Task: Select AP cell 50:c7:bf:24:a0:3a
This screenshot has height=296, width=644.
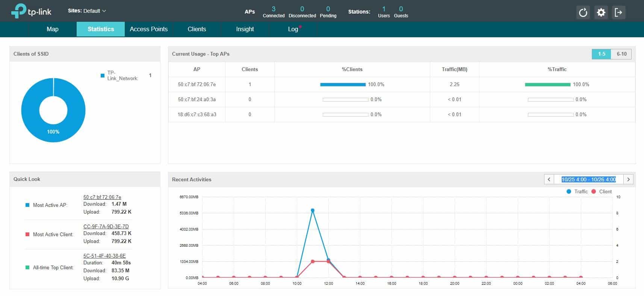Action: [197, 99]
